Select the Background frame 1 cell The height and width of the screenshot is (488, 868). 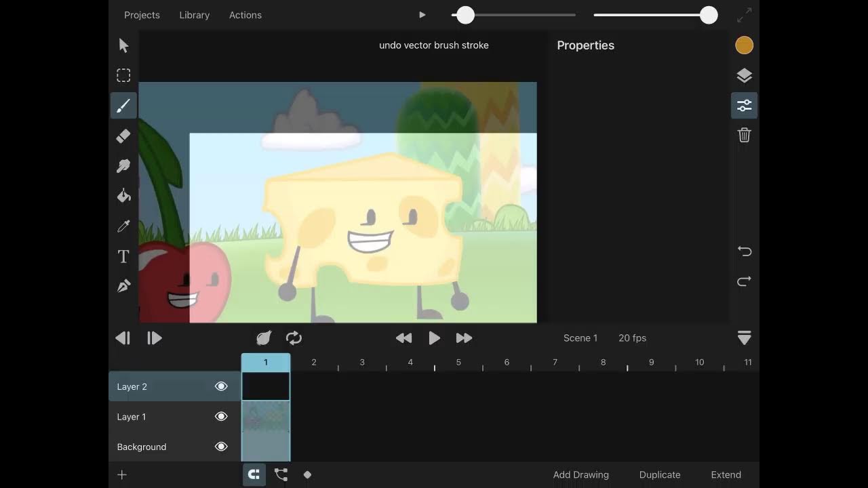coord(266,447)
